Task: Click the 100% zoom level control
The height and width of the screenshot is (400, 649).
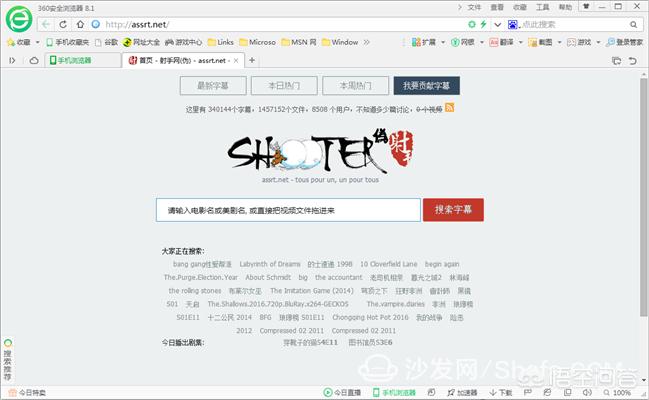Action: (618, 392)
